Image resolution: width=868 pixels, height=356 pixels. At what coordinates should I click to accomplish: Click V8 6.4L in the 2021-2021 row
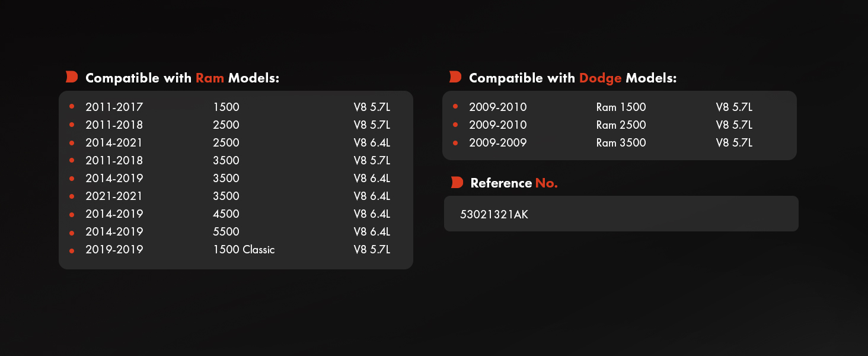click(x=372, y=196)
